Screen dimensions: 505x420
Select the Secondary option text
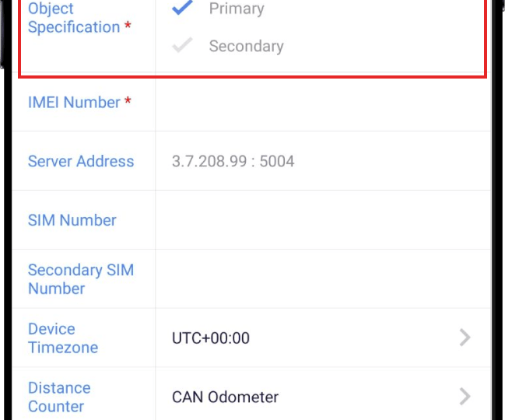tap(246, 46)
